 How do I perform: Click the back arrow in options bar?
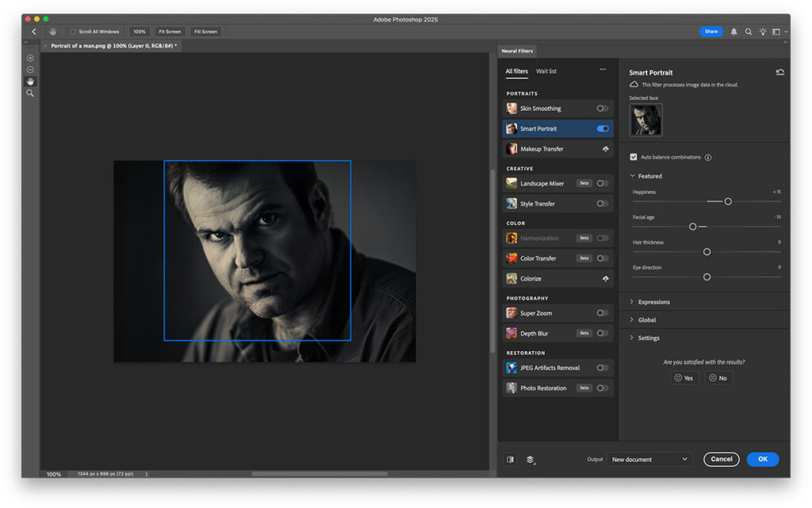[x=34, y=32]
